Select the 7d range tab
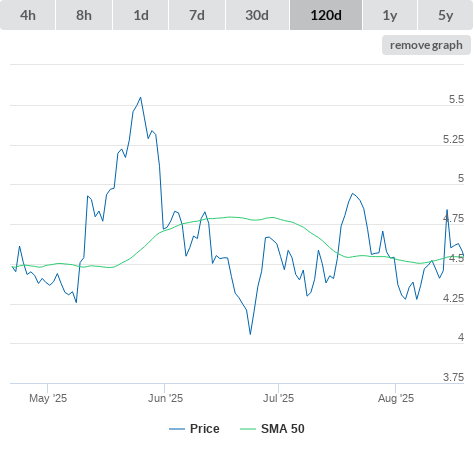This screenshot has height=455, width=474. click(197, 15)
